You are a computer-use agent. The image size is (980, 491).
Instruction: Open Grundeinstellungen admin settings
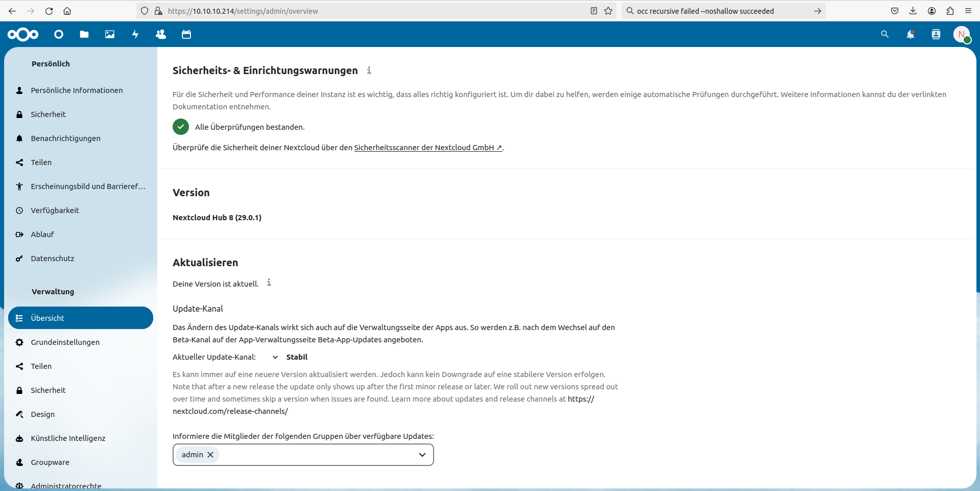pyautogui.click(x=81, y=342)
